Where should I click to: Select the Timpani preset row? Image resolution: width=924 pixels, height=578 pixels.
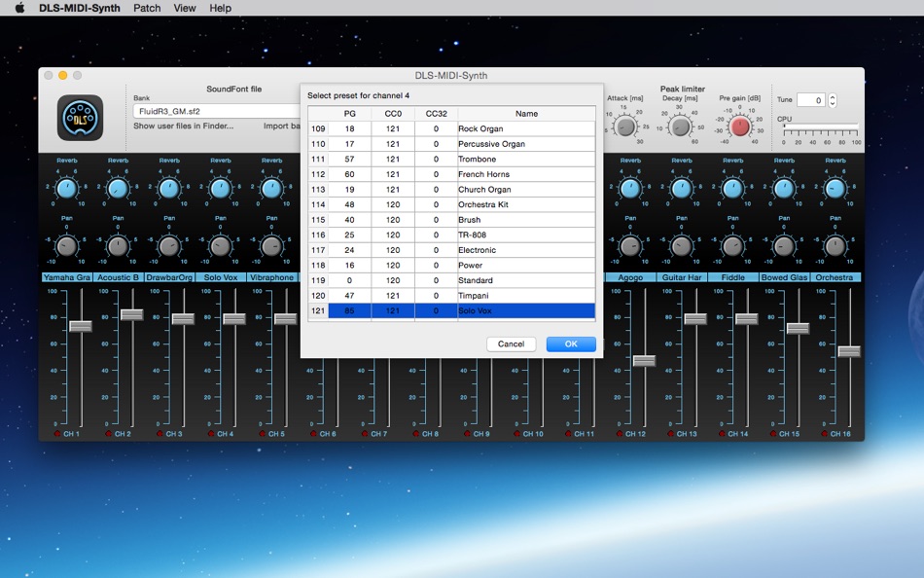pos(451,296)
